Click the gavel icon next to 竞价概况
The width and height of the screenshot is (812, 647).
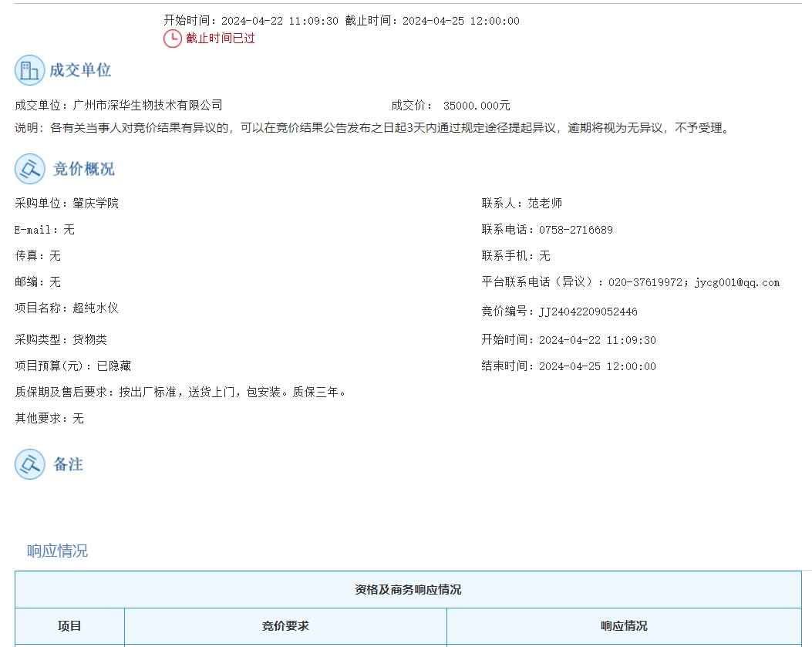[x=29, y=169]
